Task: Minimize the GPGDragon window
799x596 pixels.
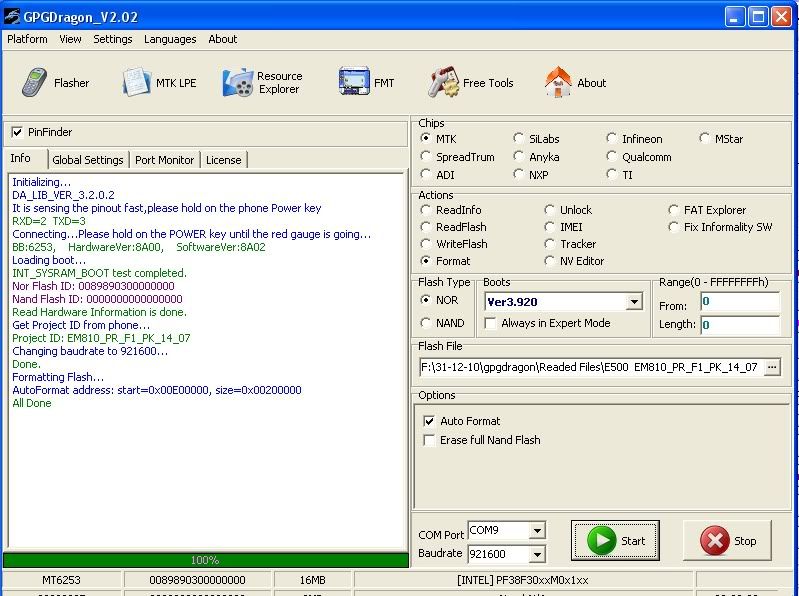Action: (x=734, y=17)
